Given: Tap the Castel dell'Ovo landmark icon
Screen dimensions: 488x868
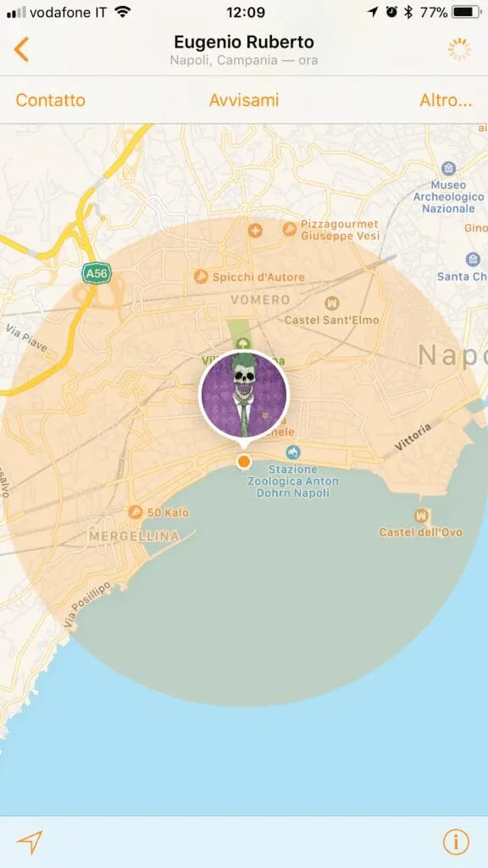Looking at the screenshot, I should tap(420, 516).
